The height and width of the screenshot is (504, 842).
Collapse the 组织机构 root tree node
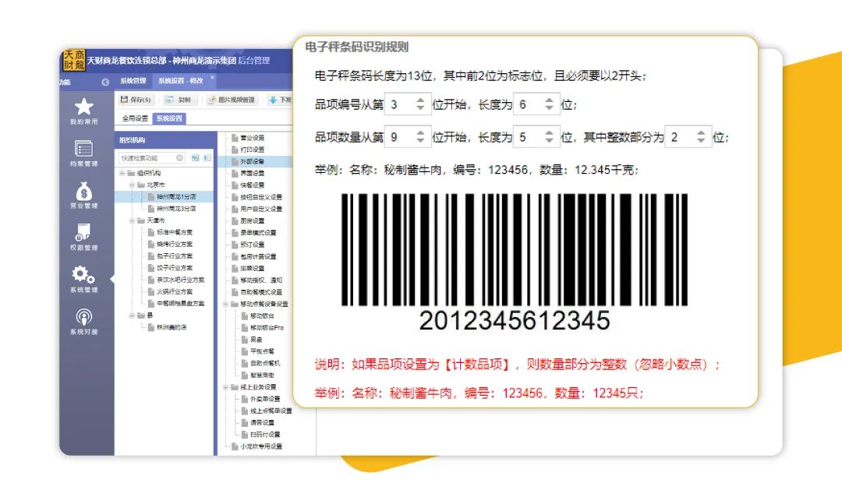point(122,174)
